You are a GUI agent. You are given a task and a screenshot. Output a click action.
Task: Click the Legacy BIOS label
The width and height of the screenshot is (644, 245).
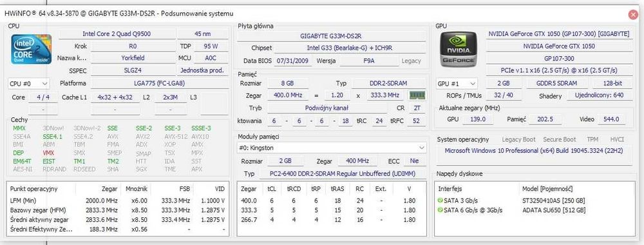pos(411,61)
